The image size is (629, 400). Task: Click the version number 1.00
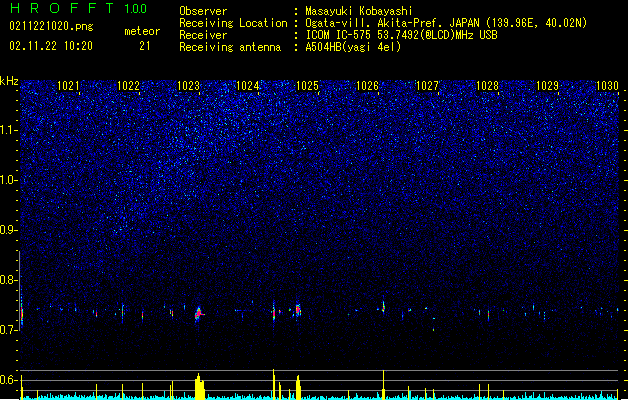point(135,9)
